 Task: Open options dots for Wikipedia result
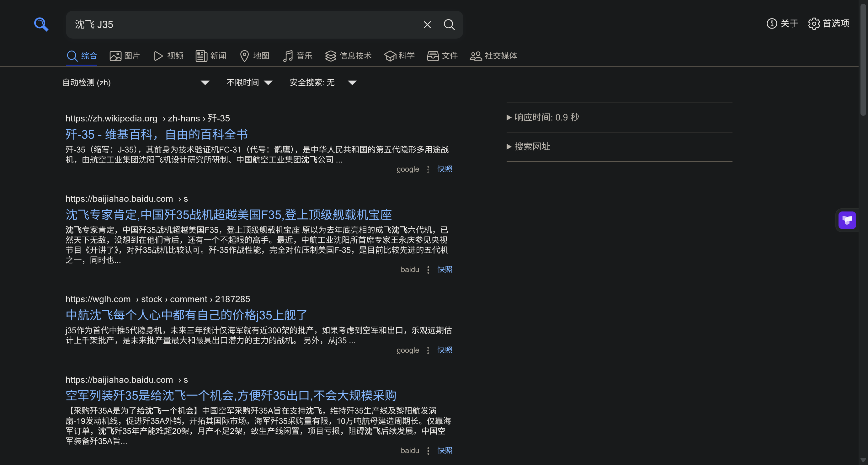tap(428, 169)
